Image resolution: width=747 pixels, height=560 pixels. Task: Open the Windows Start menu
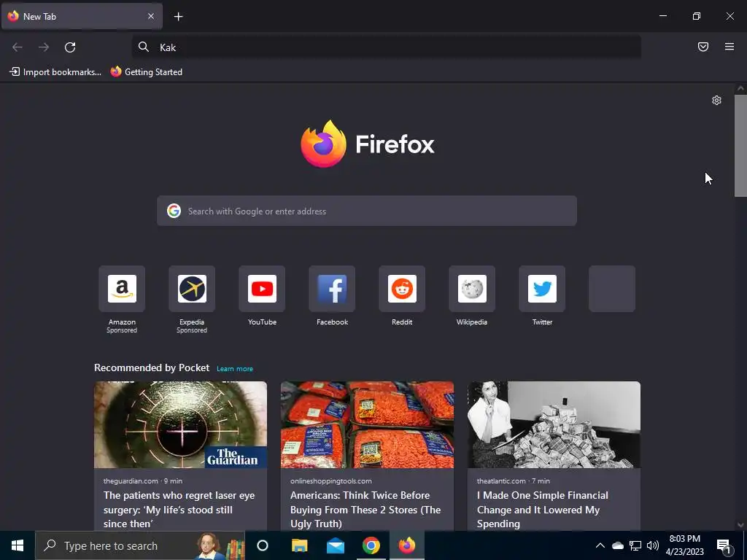18,545
